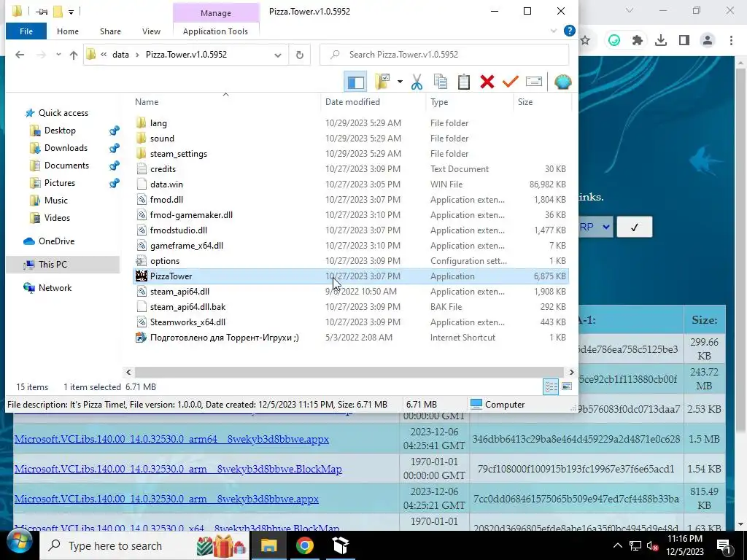
Task: Select the Russian-named Internet Shortcut
Action: coord(350,338)
